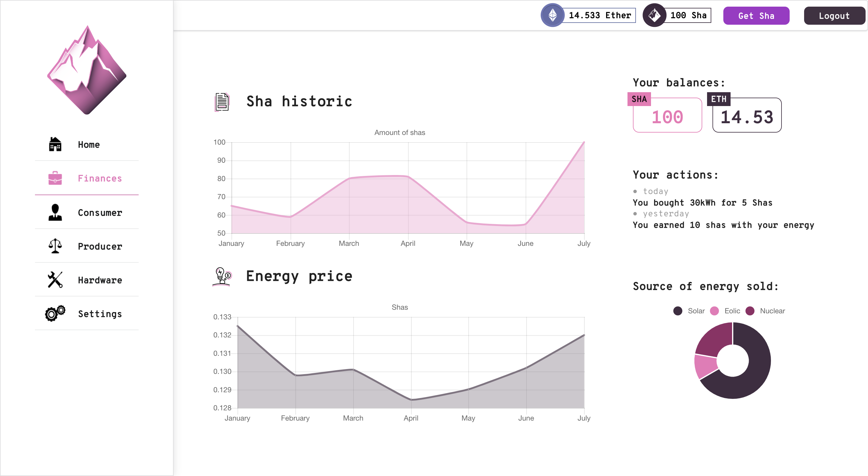Image resolution: width=868 pixels, height=476 pixels.
Task: Click the Home house icon
Action: coord(55,144)
